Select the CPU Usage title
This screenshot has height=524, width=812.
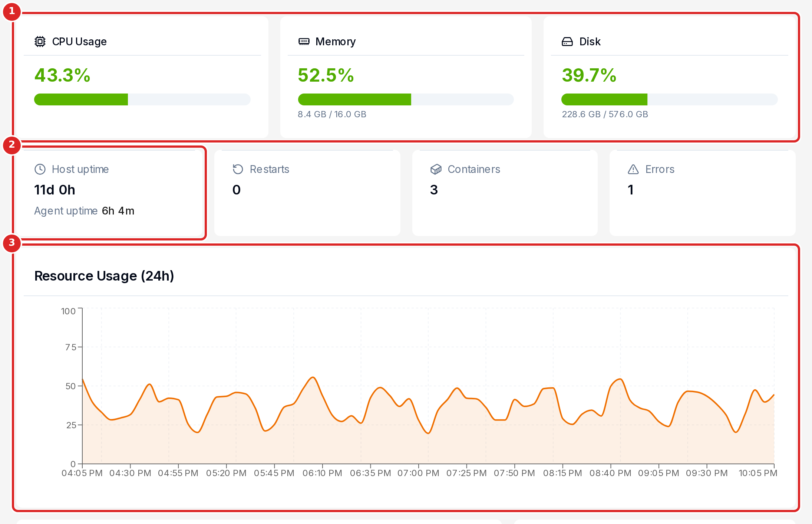[x=79, y=42]
